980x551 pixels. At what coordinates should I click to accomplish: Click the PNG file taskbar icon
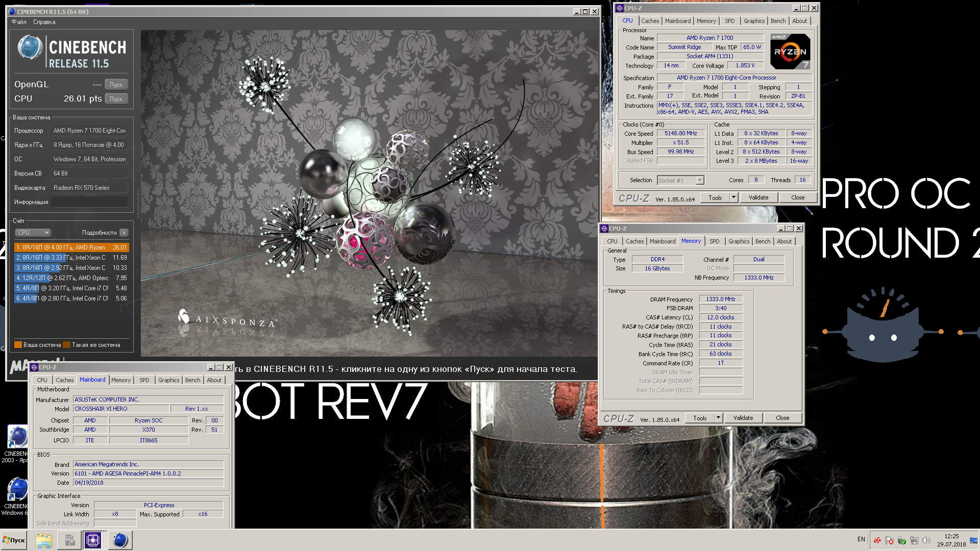pyautogui.click(x=69, y=540)
